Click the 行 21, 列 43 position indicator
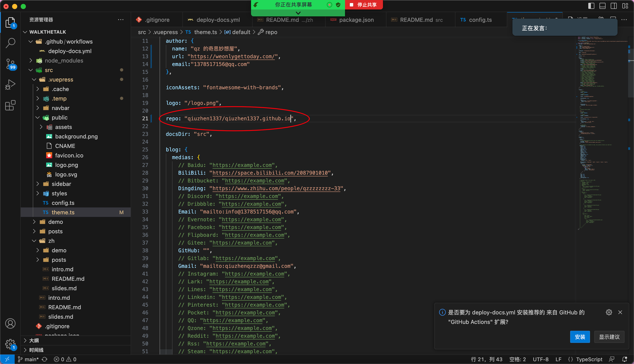The width and height of the screenshot is (634, 364). [x=486, y=359]
